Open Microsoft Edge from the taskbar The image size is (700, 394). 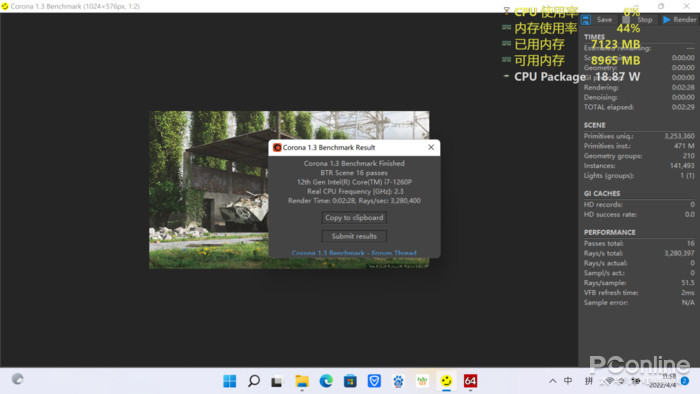[x=326, y=381]
